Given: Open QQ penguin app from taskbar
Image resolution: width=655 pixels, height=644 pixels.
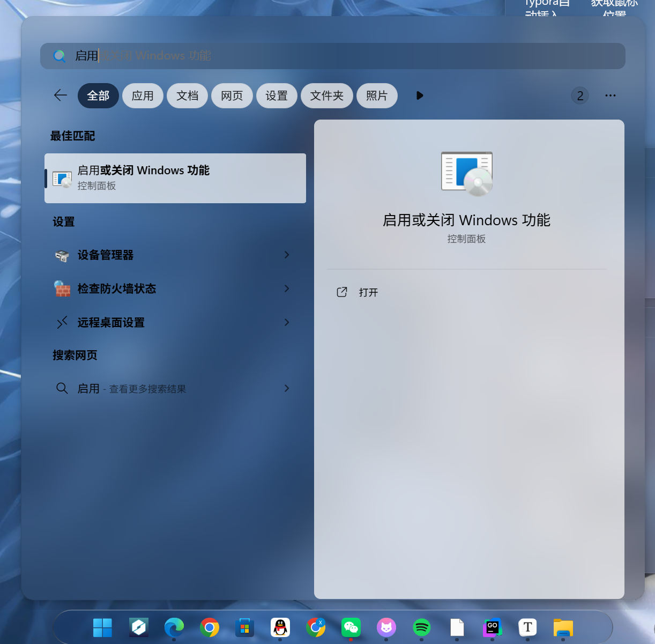Looking at the screenshot, I should point(280,627).
